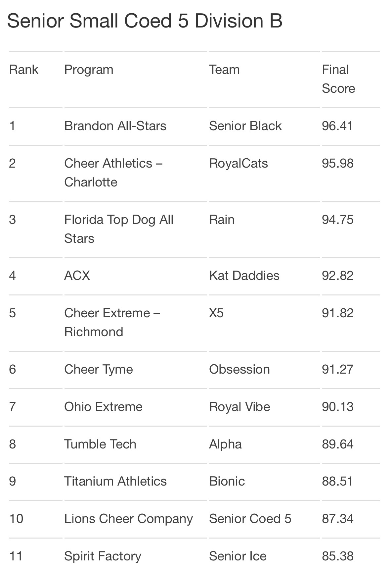Viewport: 392px width, 573px height.
Task: Select the Lions Cheer Company program cell
Action: tap(128, 519)
